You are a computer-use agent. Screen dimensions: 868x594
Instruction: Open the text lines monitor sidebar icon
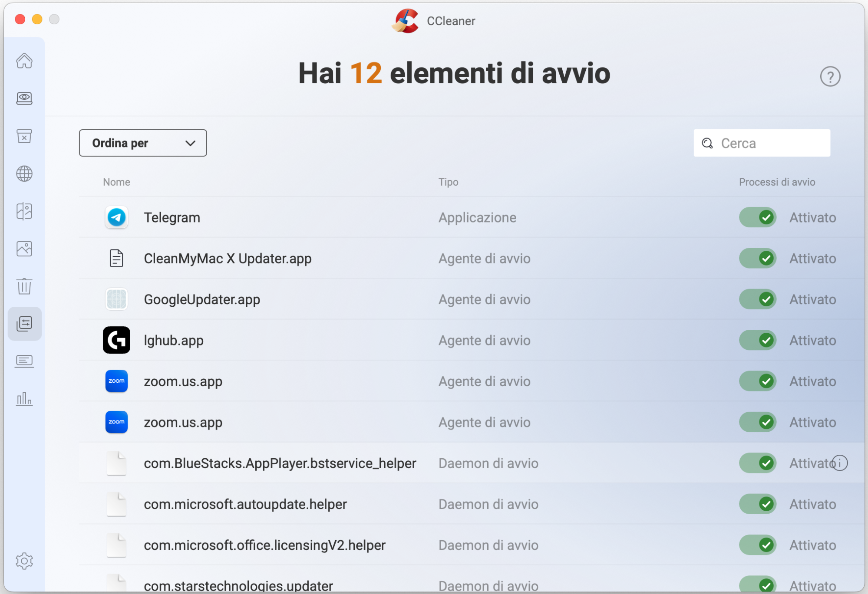click(24, 361)
